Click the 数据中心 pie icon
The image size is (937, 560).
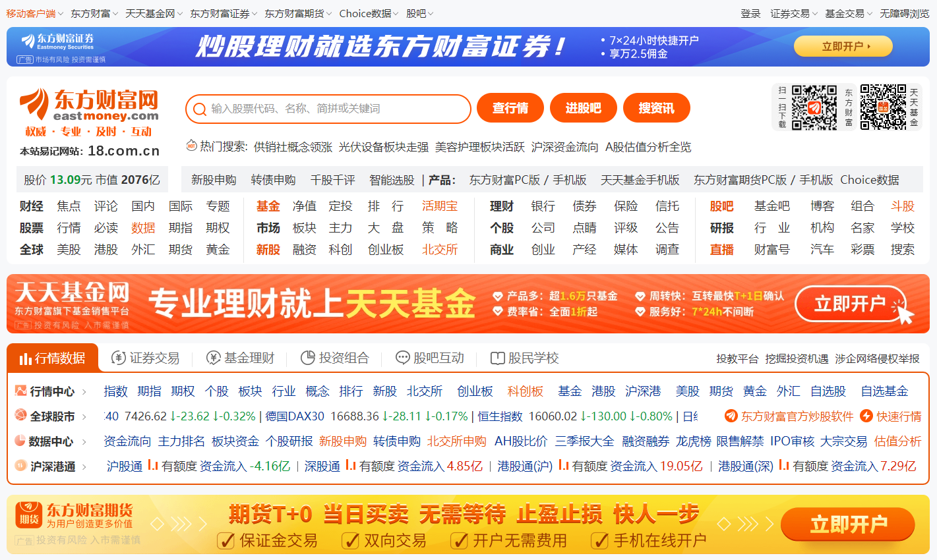[x=20, y=441]
